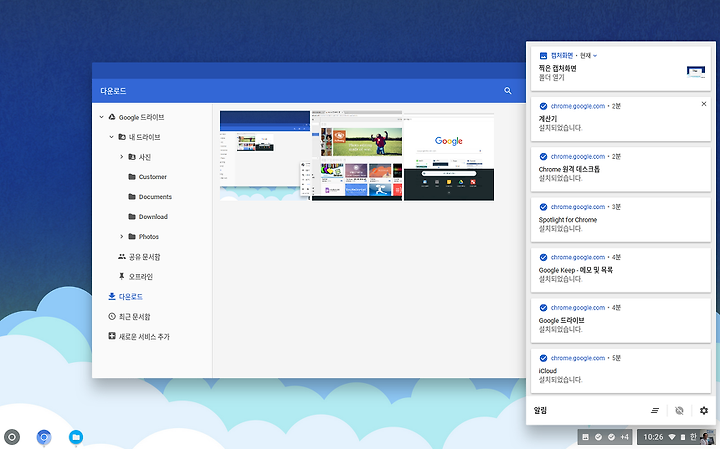The width and height of the screenshot is (720, 449).
Task: Click the Chrome 원격 데스크톱 notification title
Action: [569, 169]
